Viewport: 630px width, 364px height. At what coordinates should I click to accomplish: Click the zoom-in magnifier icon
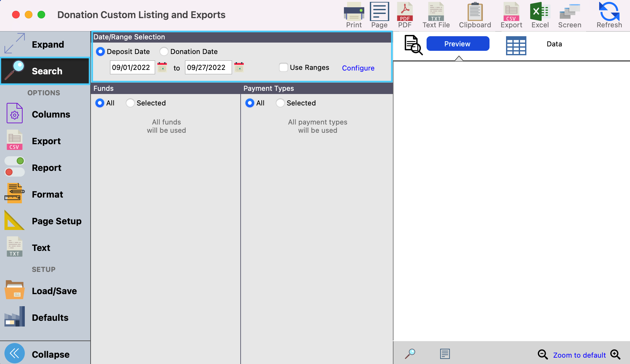(615, 354)
